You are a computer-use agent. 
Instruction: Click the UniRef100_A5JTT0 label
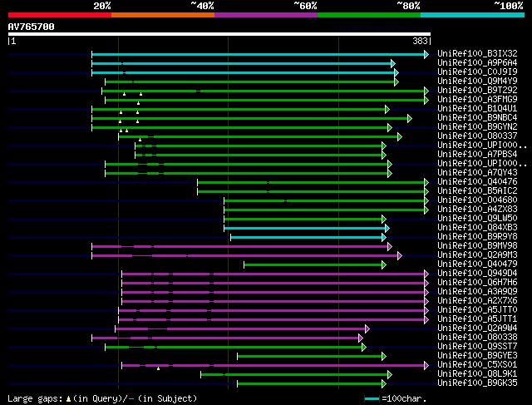477,310
